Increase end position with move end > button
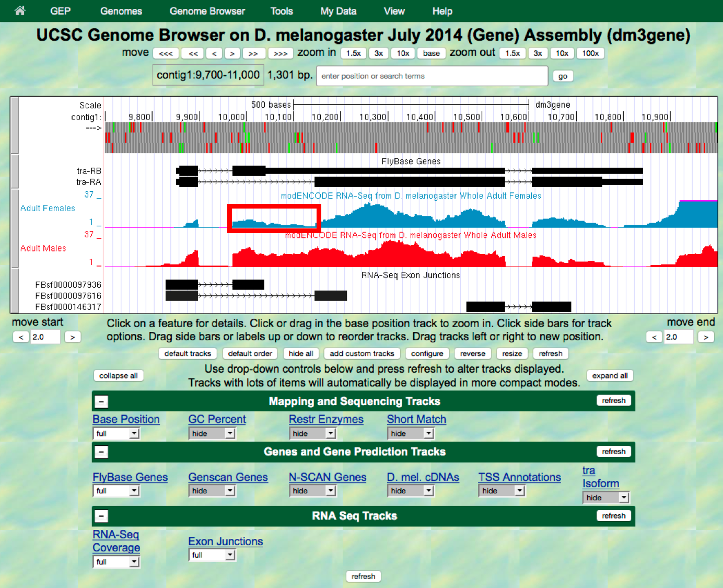This screenshot has height=588, width=723. coord(706,337)
